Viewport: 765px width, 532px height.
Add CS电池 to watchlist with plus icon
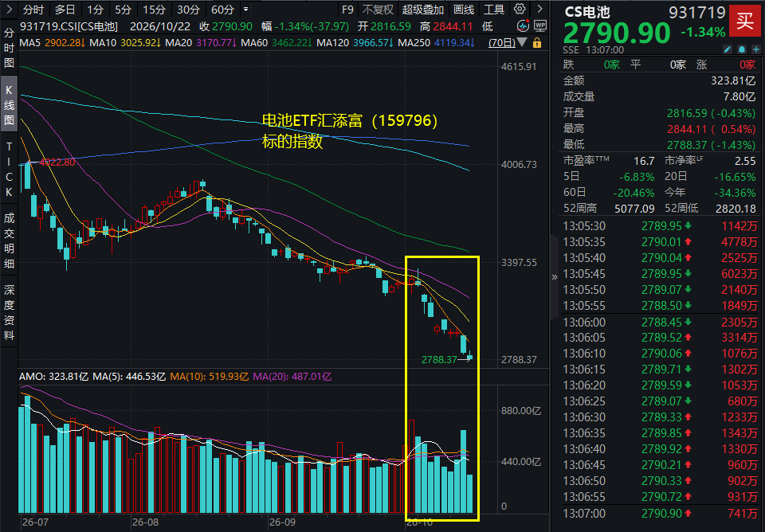pyautogui.click(x=755, y=49)
